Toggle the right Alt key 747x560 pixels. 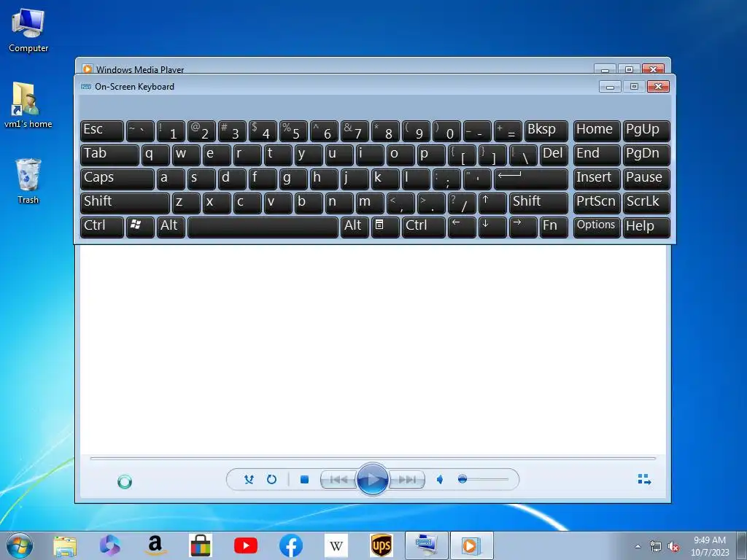pos(355,227)
